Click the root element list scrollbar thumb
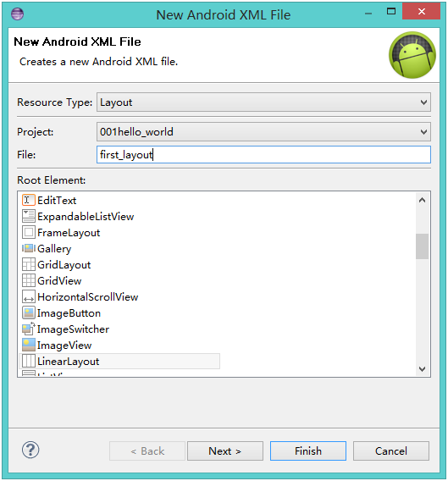This screenshot has height=481, width=448. (x=423, y=246)
